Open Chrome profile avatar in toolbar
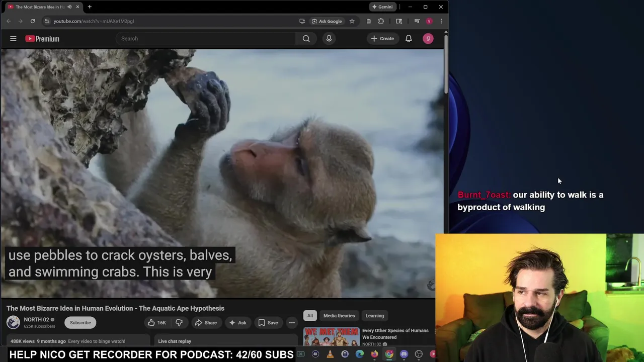 pos(429,21)
